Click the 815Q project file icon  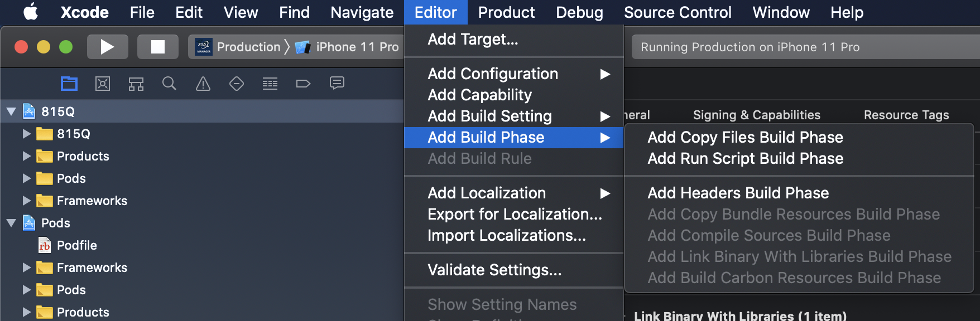(29, 111)
